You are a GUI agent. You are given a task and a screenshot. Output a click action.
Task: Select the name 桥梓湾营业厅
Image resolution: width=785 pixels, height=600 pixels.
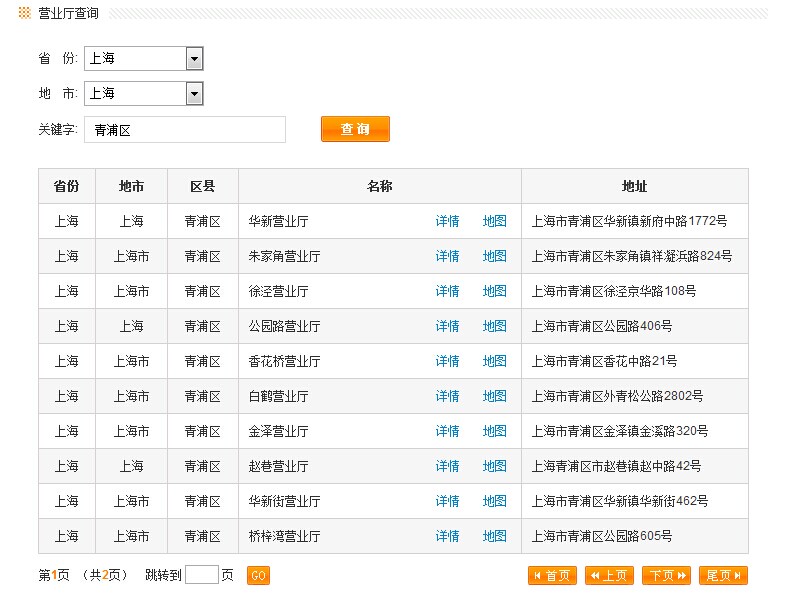(x=284, y=537)
